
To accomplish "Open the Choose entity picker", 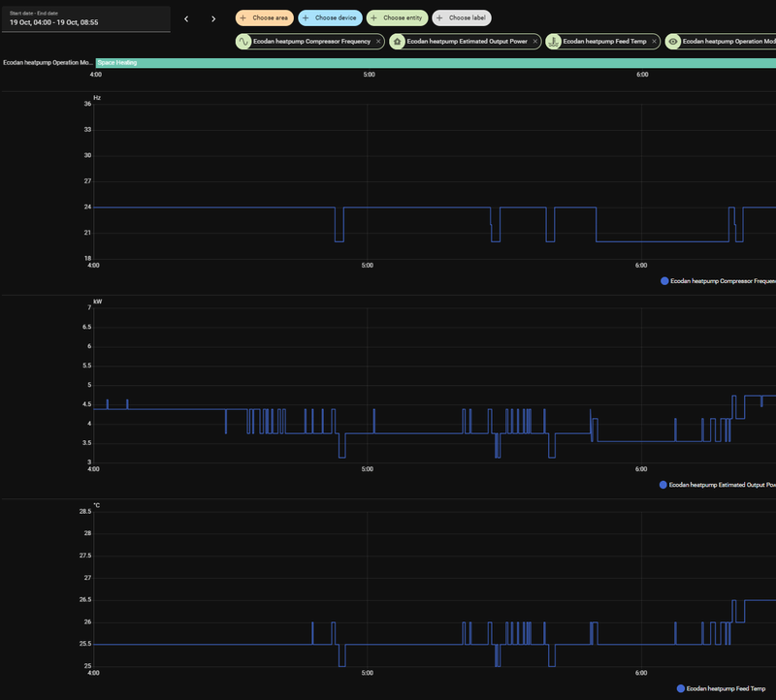I will (397, 17).
